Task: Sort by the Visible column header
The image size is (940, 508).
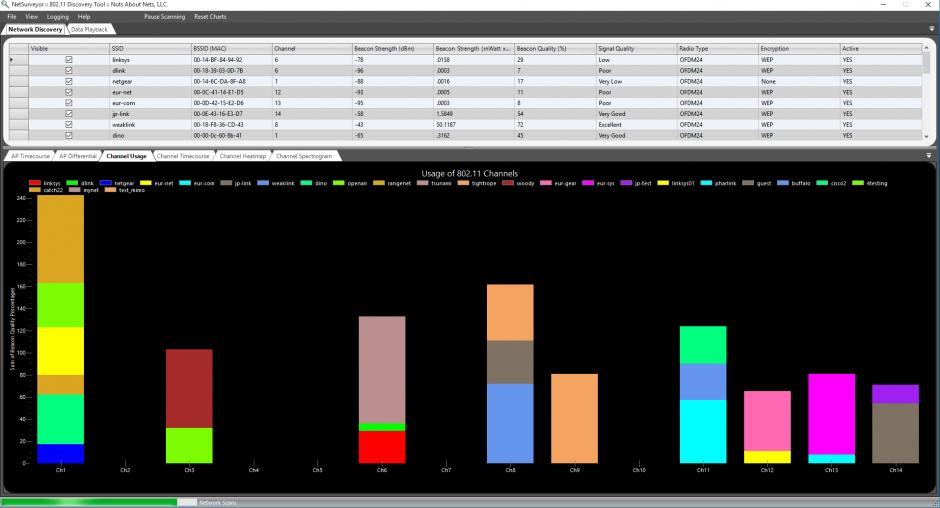Action: 68,49
